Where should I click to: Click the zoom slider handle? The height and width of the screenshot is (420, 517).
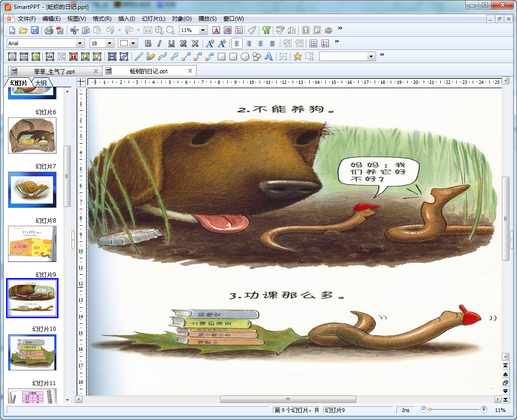(x=430, y=410)
